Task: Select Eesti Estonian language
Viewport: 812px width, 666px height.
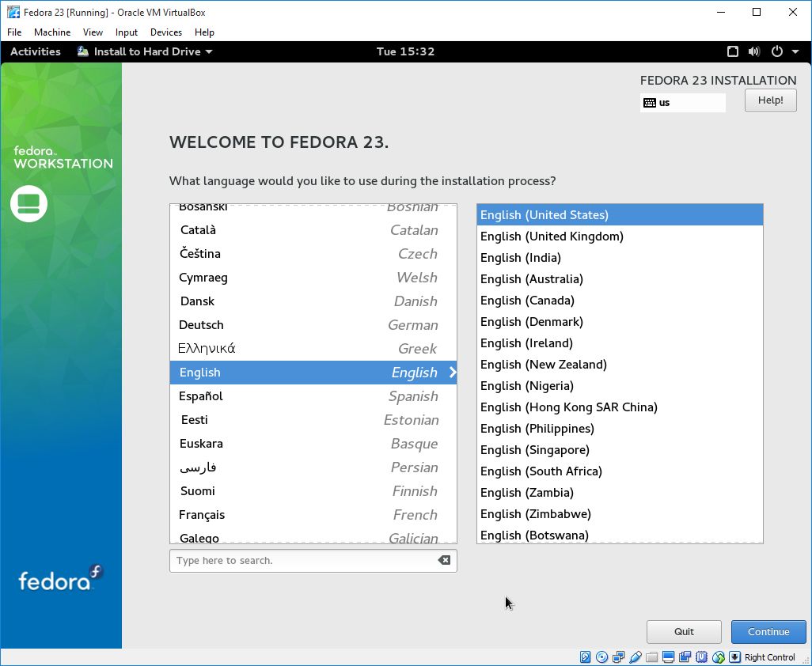Action: click(313, 420)
